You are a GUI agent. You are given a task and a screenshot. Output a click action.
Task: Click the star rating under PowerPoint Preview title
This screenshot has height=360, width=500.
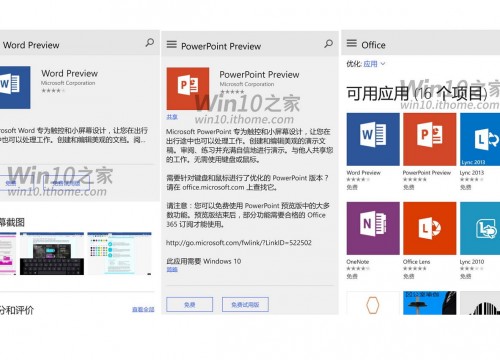point(232,92)
